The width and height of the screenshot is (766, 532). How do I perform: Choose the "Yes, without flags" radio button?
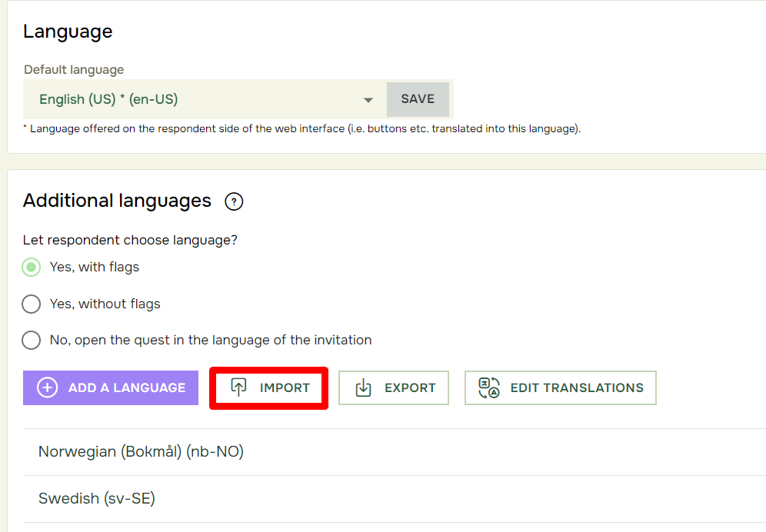pyautogui.click(x=32, y=304)
